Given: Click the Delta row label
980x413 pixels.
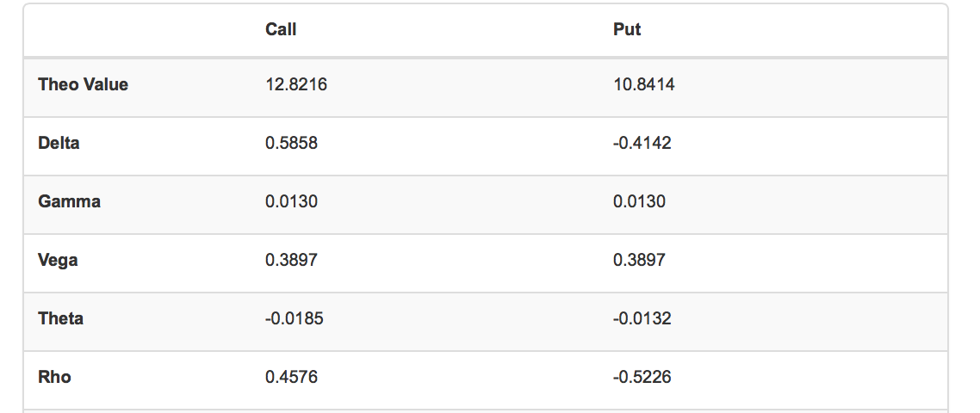Looking at the screenshot, I should [59, 143].
